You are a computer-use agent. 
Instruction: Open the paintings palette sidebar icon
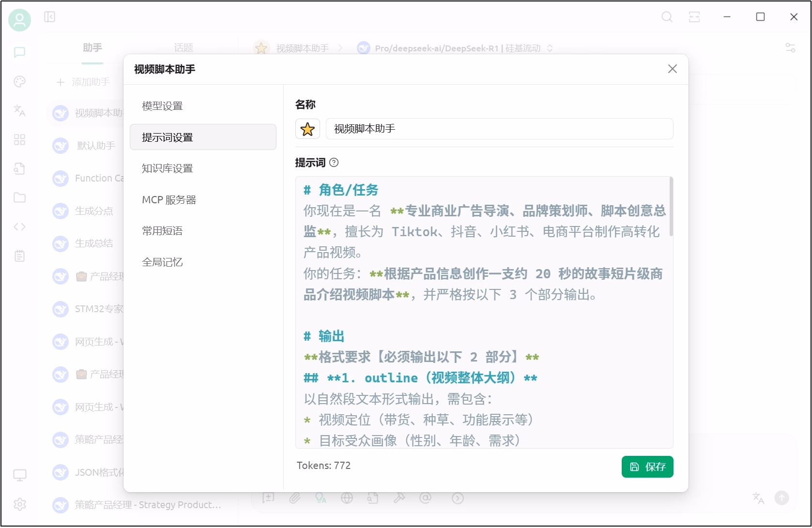coord(19,81)
